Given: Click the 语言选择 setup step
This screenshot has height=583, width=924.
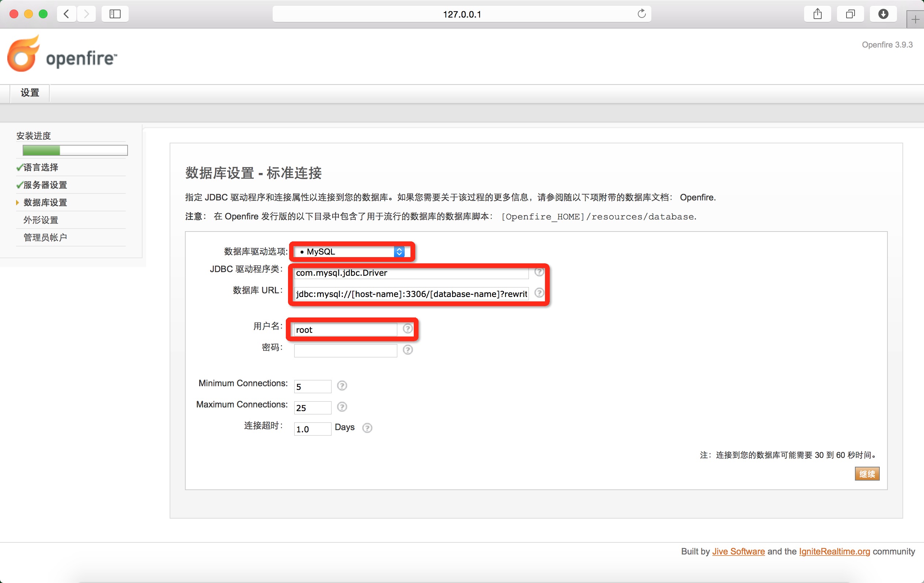Looking at the screenshot, I should coord(41,168).
